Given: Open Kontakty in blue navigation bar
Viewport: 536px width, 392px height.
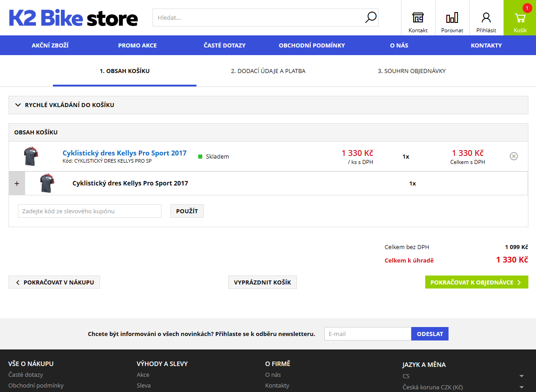Looking at the screenshot, I should (486, 45).
